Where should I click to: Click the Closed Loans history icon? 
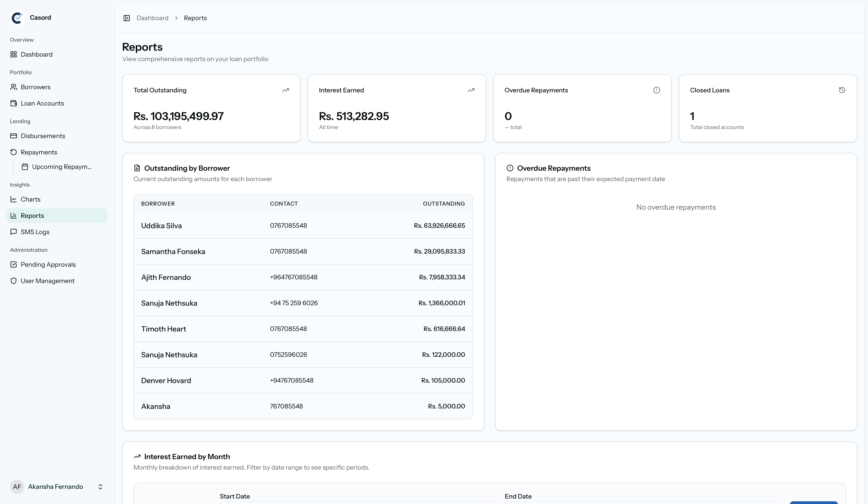(842, 90)
